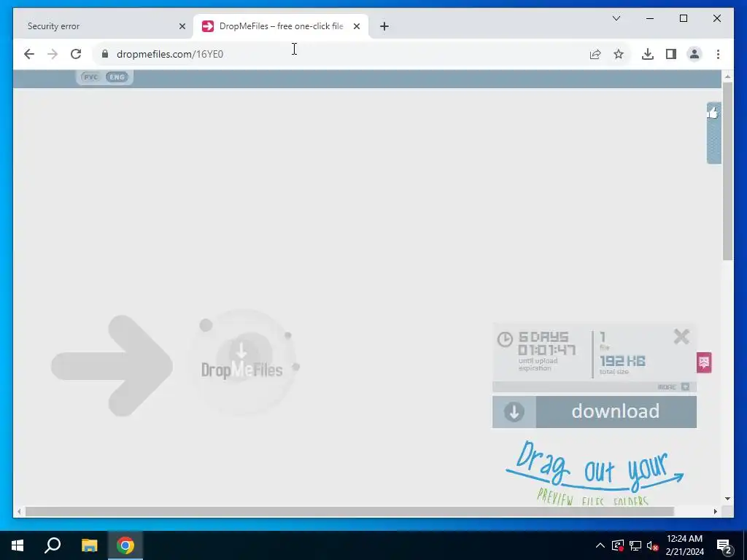This screenshot has height=560, width=747.
Task: Bookmark this page with the star icon
Action: tap(619, 54)
